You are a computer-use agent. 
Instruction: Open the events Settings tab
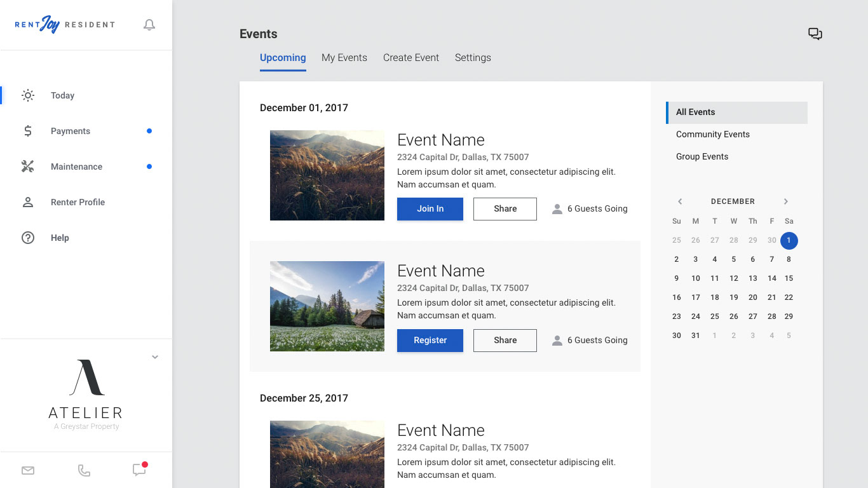pyautogui.click(x=473, y=58)
